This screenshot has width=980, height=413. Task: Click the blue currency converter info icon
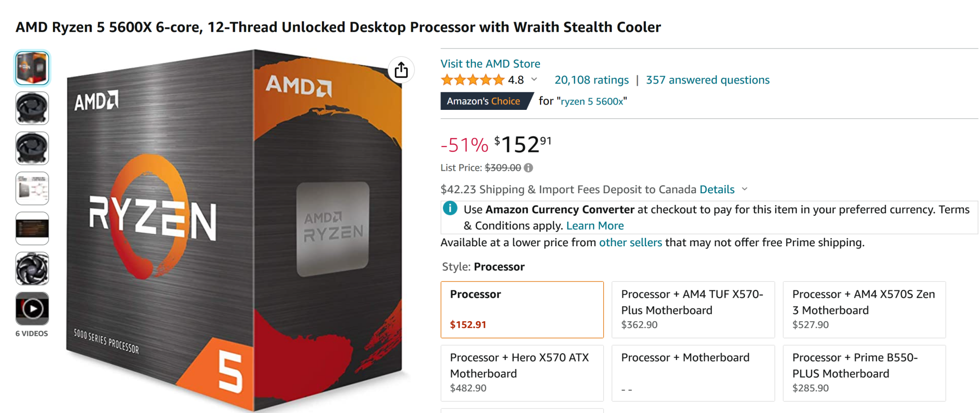[450, 208]
